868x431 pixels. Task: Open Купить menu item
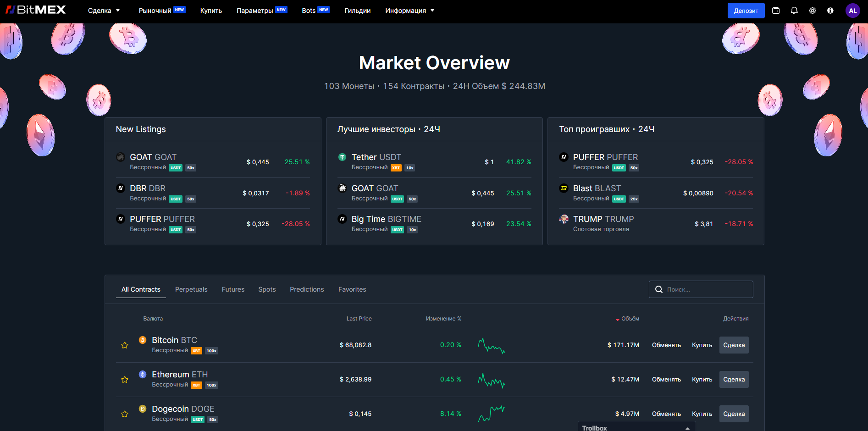point(211,11)
